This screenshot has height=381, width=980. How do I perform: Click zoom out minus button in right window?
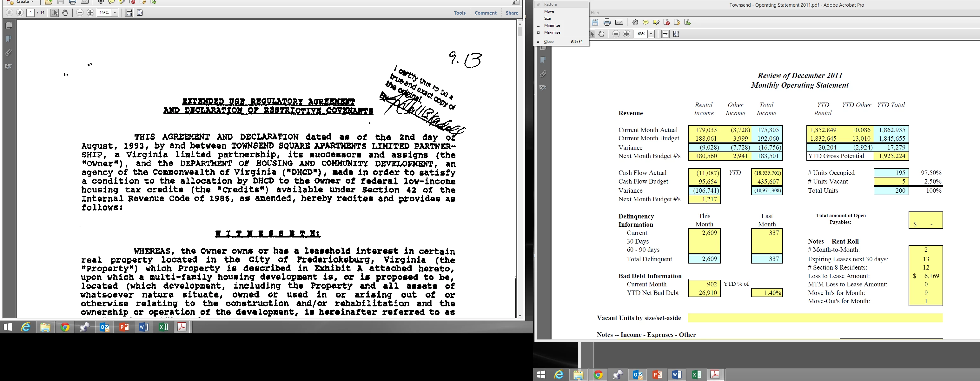point(616,34)
